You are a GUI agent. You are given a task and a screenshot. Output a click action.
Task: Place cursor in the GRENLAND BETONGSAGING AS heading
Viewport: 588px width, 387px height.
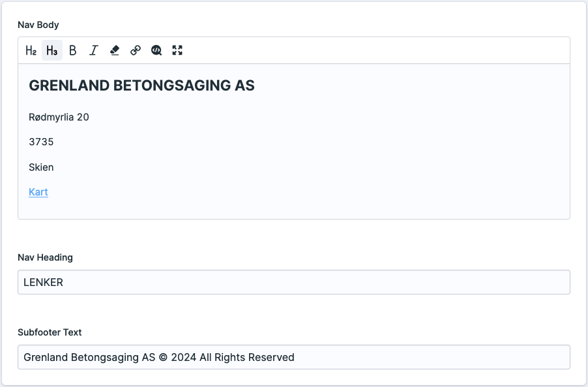[x=141, y=85]
